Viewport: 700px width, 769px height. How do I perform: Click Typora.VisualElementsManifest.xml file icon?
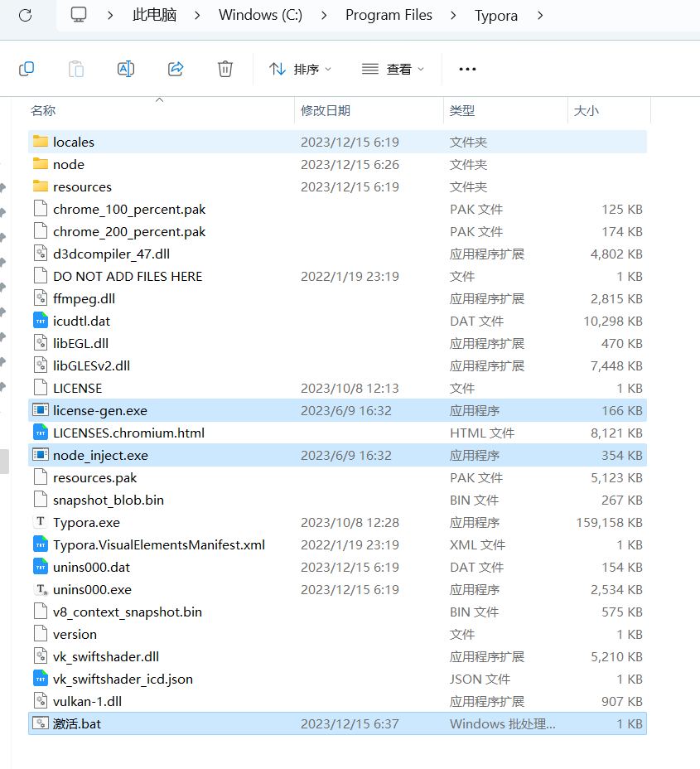click(x=41, y=544)
